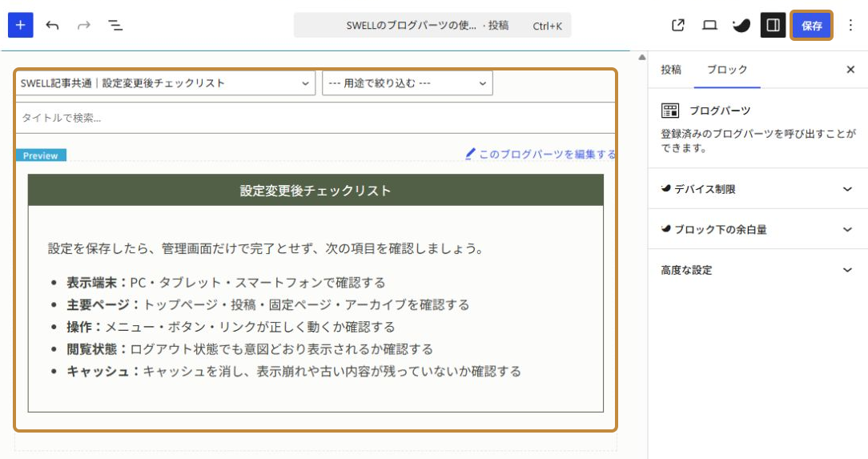Click the タイトルで検索 search field
Viewport: 868px width, 459px height.
(x=315, y=118)
